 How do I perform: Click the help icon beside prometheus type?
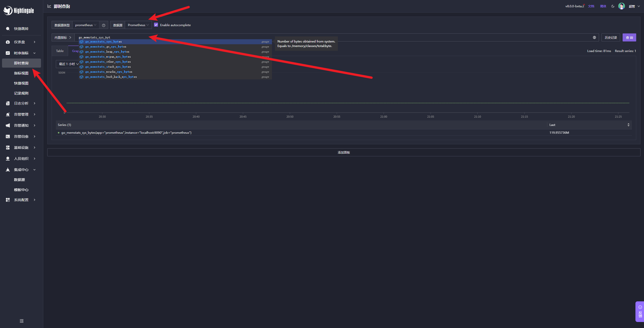(103, 25)
